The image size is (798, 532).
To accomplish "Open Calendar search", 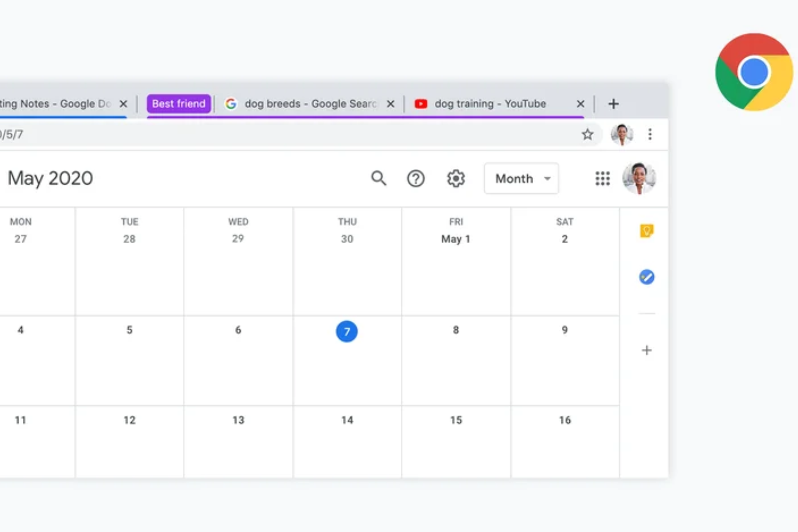I will click(379, 178).
